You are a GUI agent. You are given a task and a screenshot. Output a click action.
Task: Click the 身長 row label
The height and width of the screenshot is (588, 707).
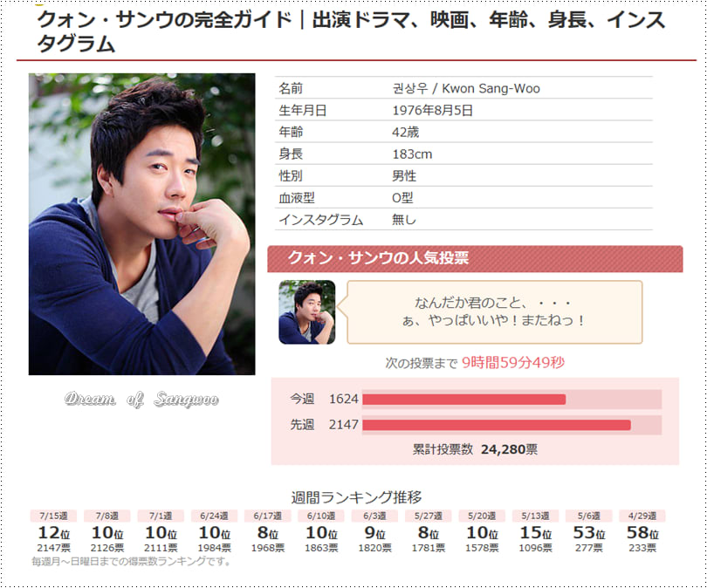[x=291, y=154]
